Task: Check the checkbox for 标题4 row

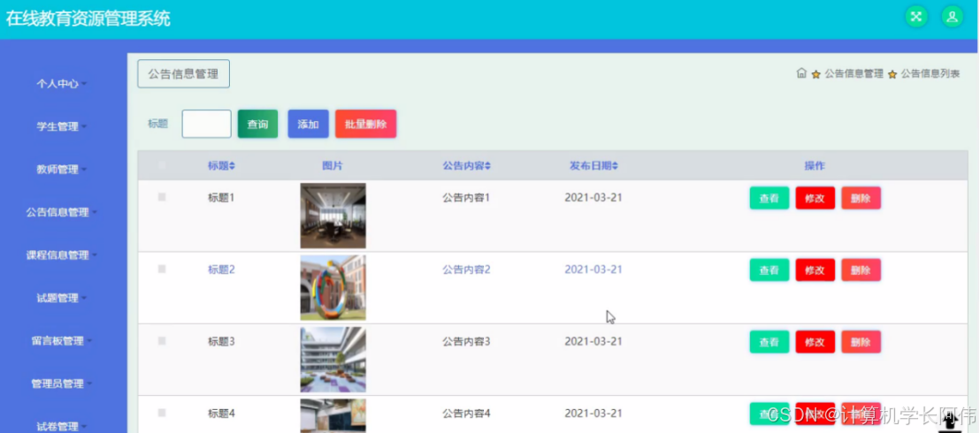Action: [162, 413]
